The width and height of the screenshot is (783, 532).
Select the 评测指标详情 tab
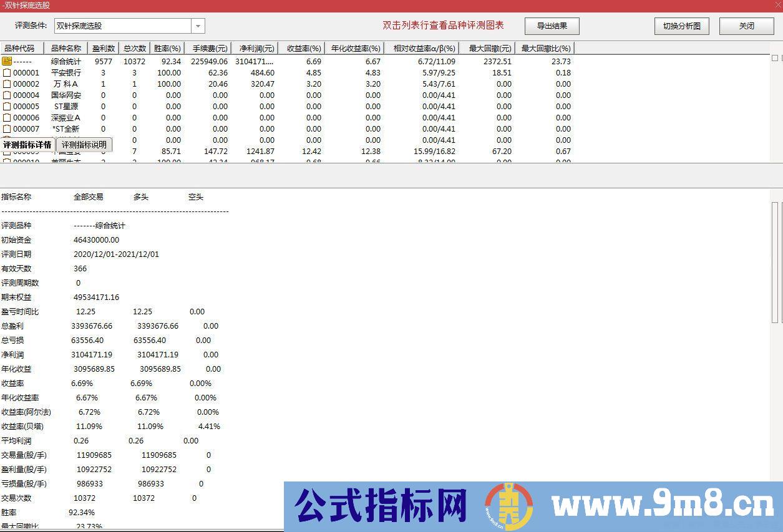(27, 144)
